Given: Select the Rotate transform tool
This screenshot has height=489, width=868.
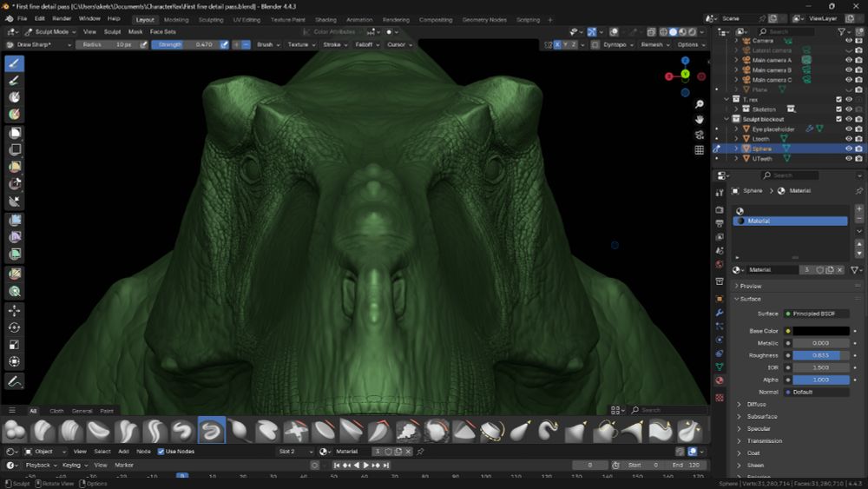Looking at the screenshot, I should pyautogui.click(x=15, y=327).
